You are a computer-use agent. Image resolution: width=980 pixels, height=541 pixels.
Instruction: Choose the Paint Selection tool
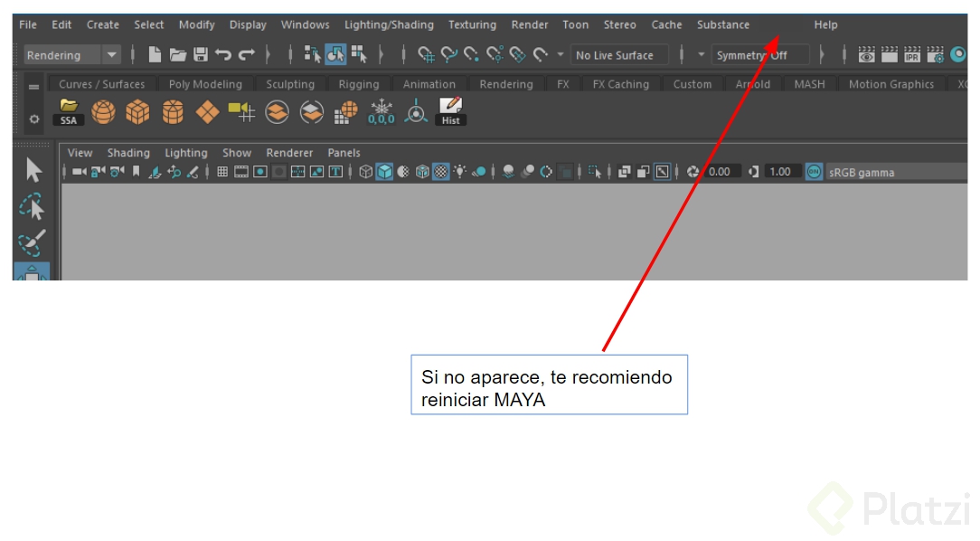click(32, 242)
